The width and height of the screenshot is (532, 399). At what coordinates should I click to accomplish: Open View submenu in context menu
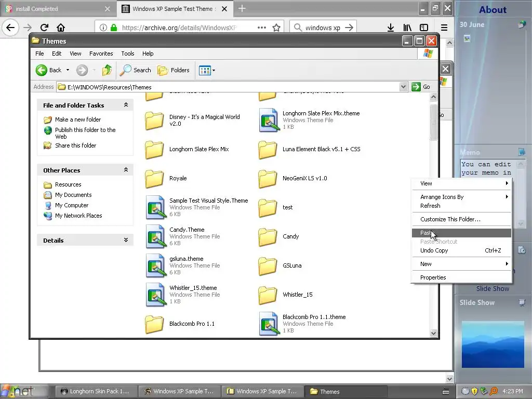(461, 183)
